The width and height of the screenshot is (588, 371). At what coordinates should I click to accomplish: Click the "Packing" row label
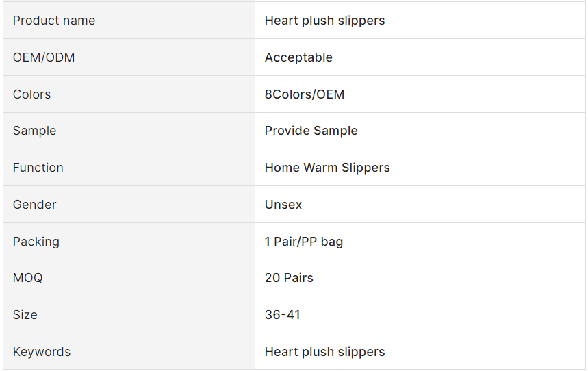click(x=36, y=242)
